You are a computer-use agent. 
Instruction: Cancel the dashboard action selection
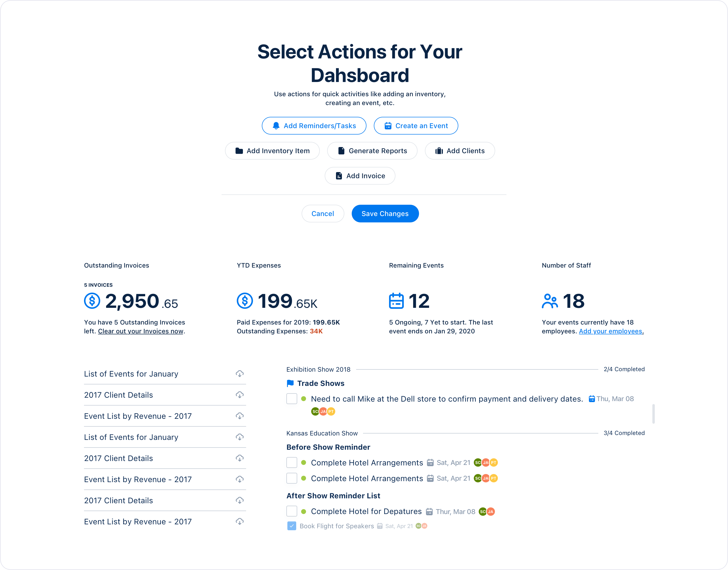point(322,214)
